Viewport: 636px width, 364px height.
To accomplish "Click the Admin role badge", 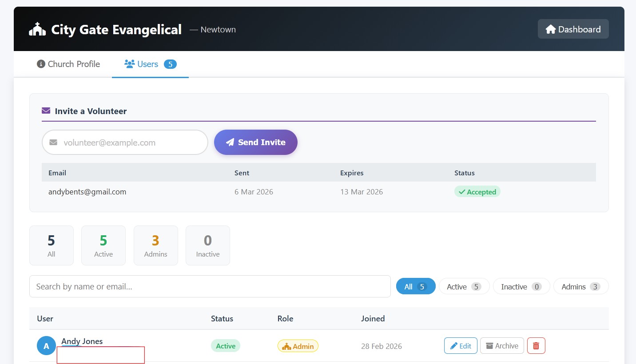I will [298, 346].
